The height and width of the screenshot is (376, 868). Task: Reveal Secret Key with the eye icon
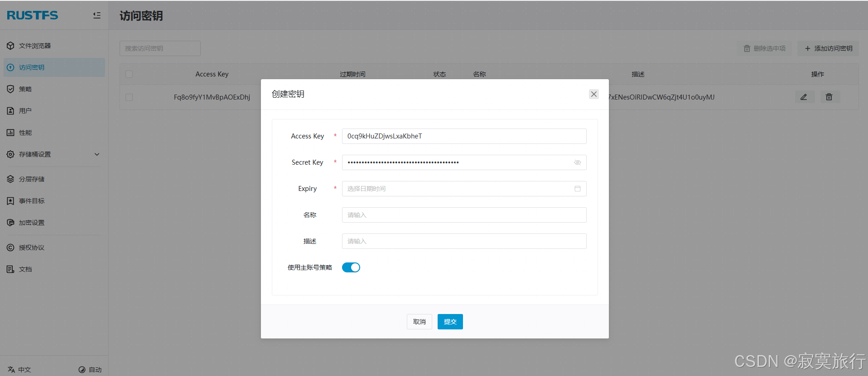pos(577,162)
